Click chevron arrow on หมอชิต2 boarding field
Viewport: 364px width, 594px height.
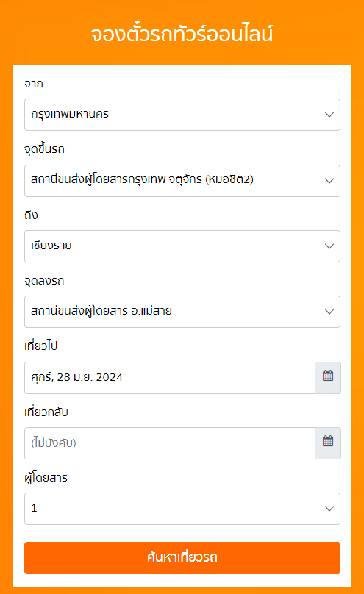coord(329,181)
